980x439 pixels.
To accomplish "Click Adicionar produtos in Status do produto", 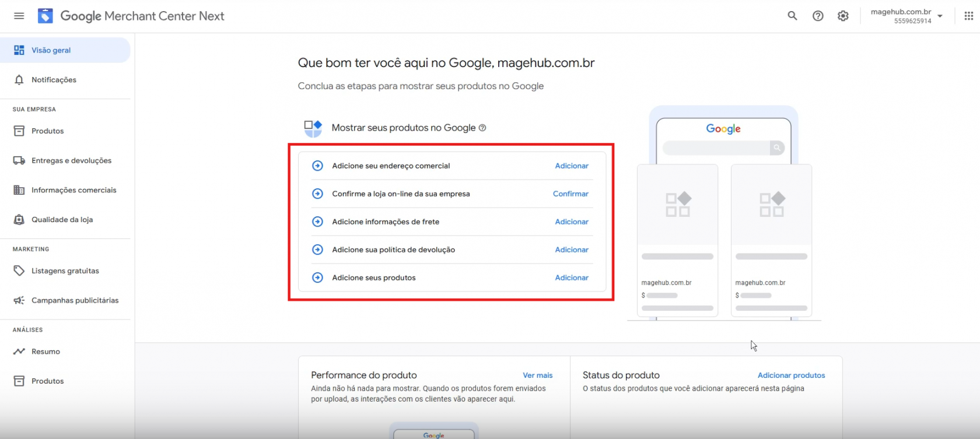I will [x=791, y=375].
